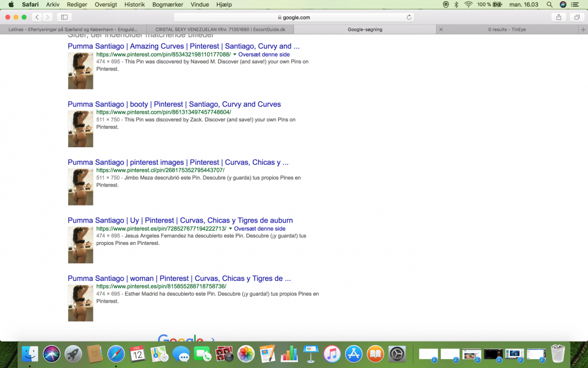Launch Siri from the Dock
Viewport: 588px width, 368px height.
coord(51,354)
